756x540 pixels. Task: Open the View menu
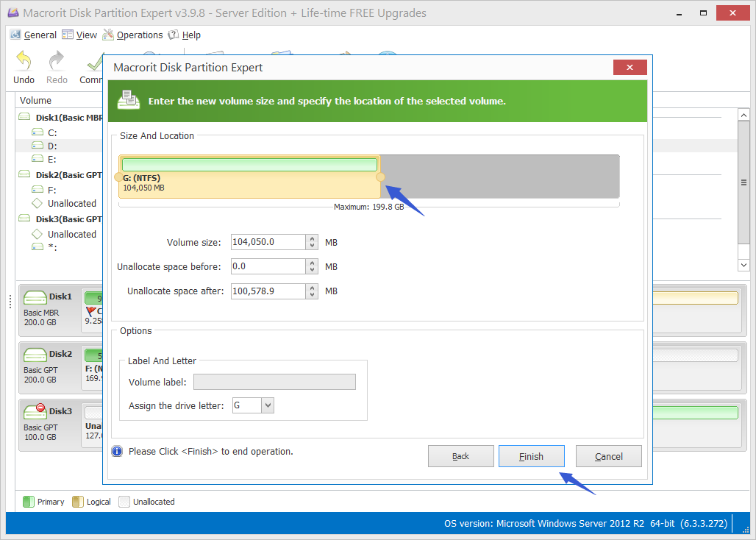(80, 35)
